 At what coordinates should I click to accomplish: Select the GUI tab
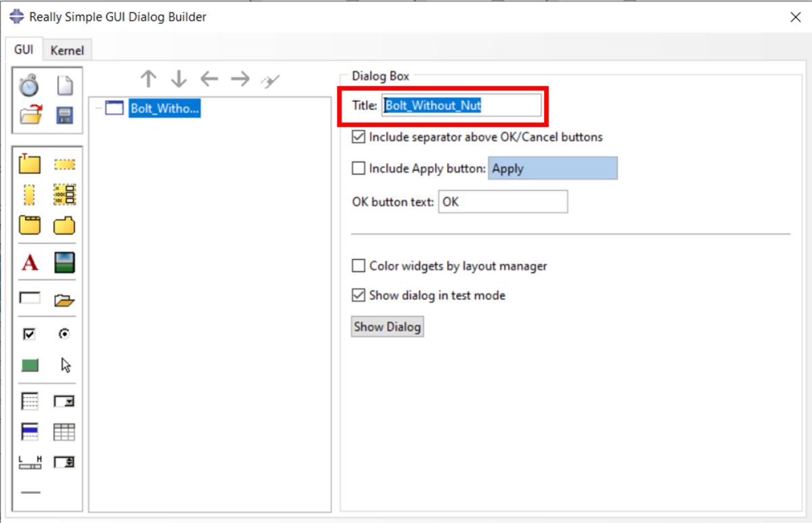(23, 49)
